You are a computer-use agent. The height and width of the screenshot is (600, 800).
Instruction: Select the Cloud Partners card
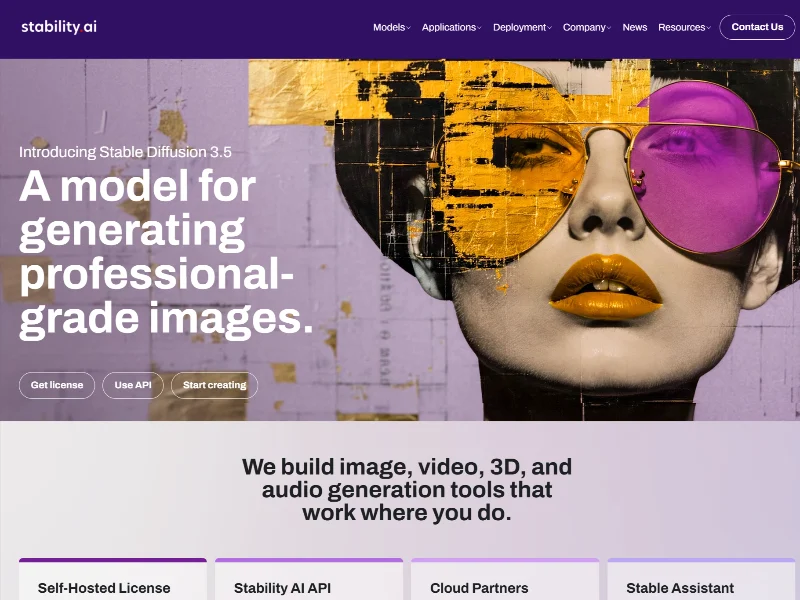[x=505, y=579]
